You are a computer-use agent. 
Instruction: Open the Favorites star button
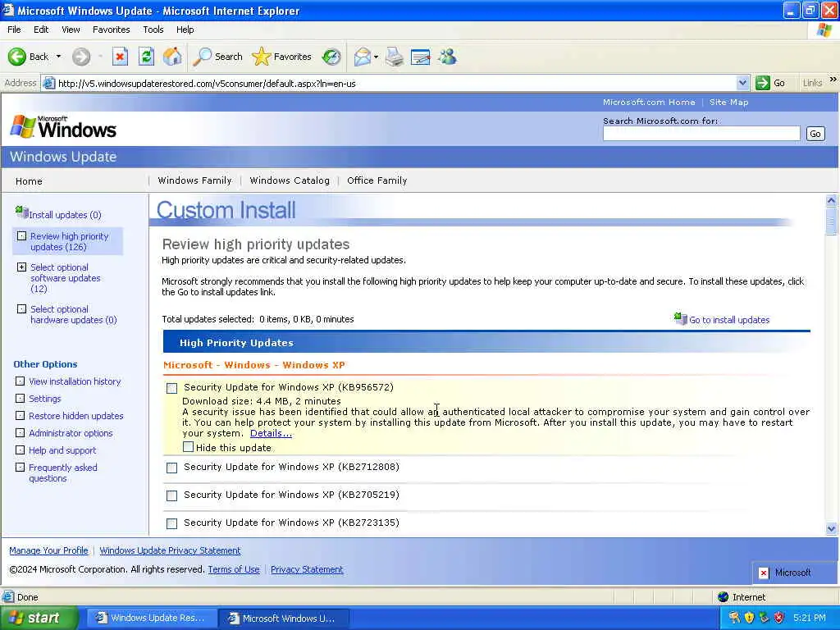[281, 57]
